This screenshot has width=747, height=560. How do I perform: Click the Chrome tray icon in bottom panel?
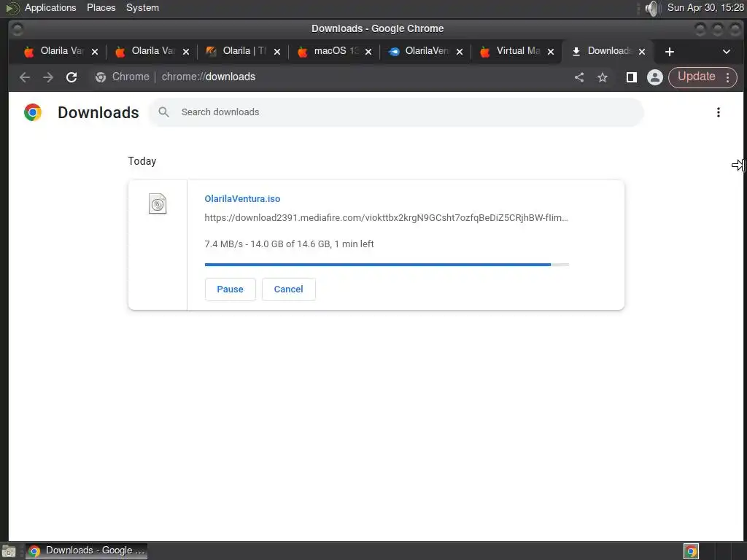tap(692, 551)
